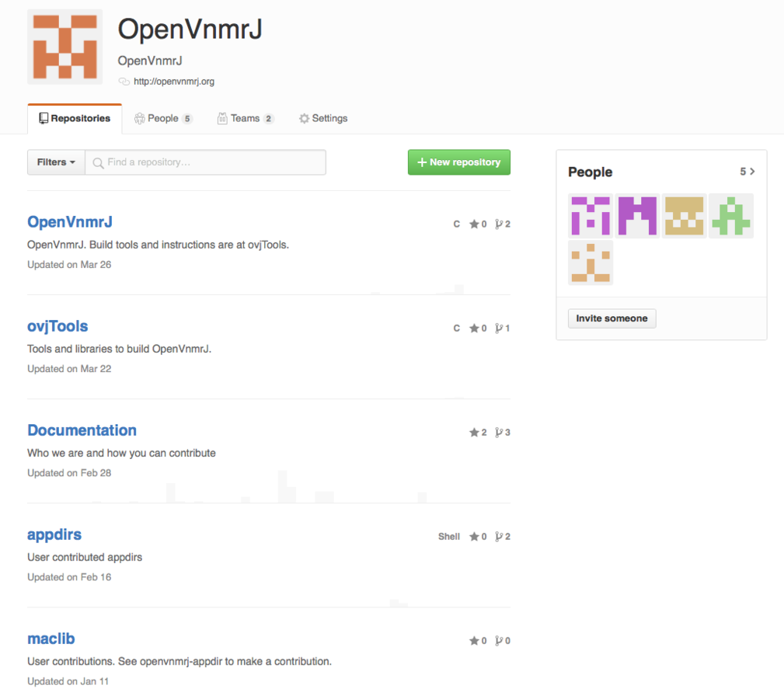The image size is (784, 699).
Task: Click the magnifier icon in search field
Action: (99, 163)
